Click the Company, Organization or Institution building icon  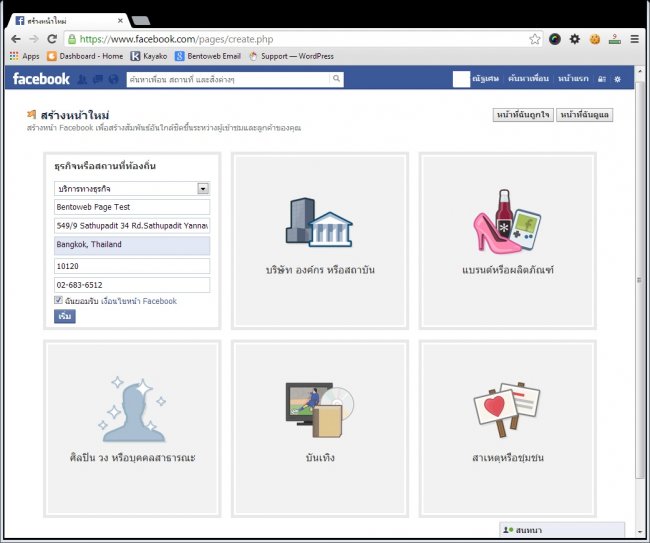(x=318, y=222)
